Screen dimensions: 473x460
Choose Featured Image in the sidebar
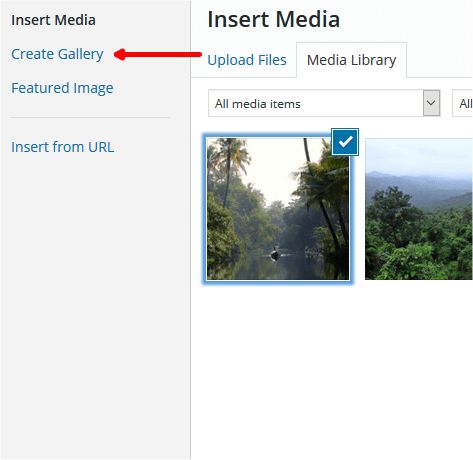[x=62, y=88]
